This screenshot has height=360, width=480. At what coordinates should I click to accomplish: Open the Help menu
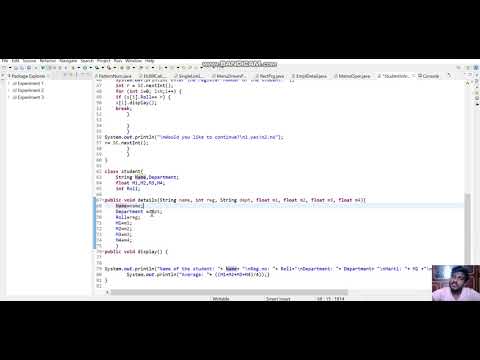(x=150, y=61)
